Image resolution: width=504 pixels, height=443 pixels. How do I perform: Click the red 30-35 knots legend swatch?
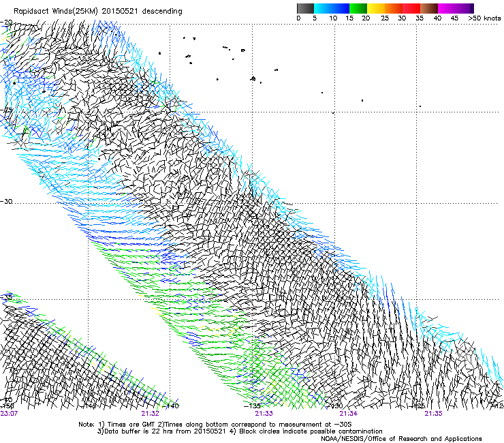(x=411, y=8)
